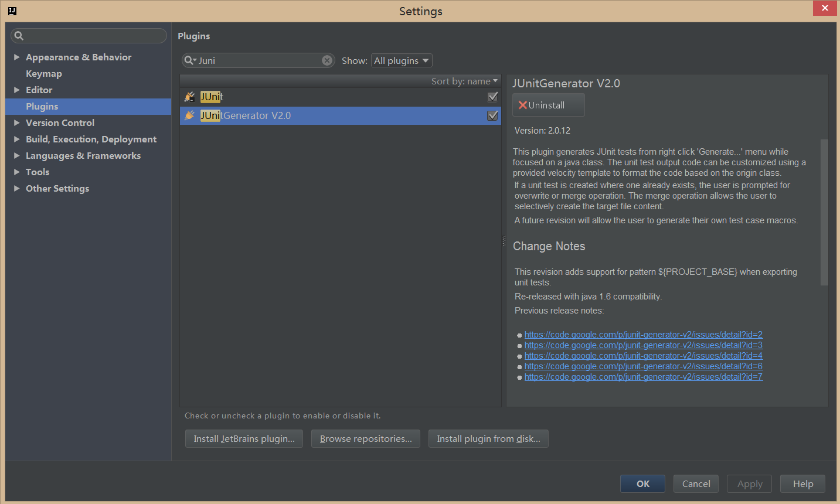Open Appearance & Behavior settings
Viewport: 840px width, 504px height.
79,57
